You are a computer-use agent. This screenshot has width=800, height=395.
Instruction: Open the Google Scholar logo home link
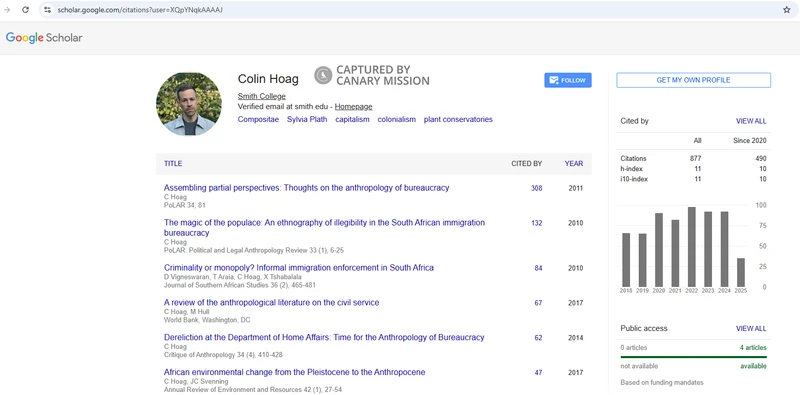[x=44, y=38]
